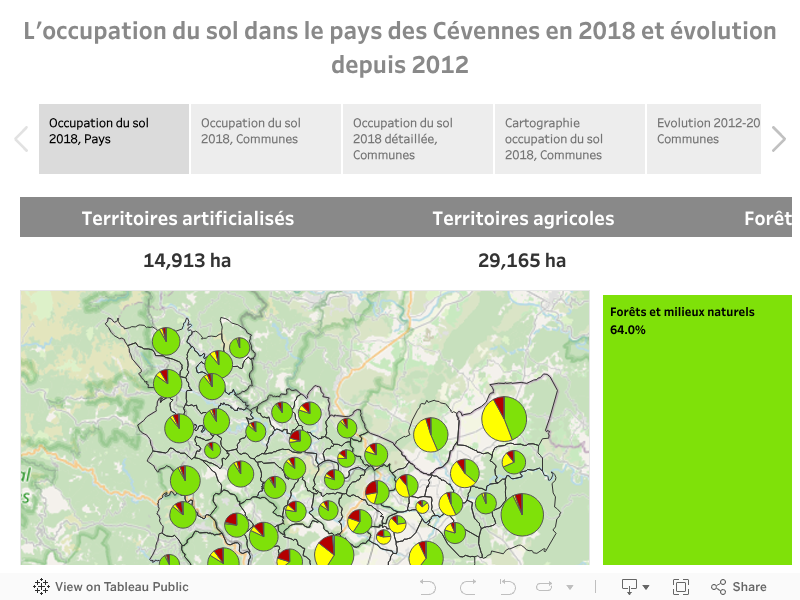Click the Undo arrow icon
Image resolution: width=800 pixels, height=600 pixels.
coord(428,587)
